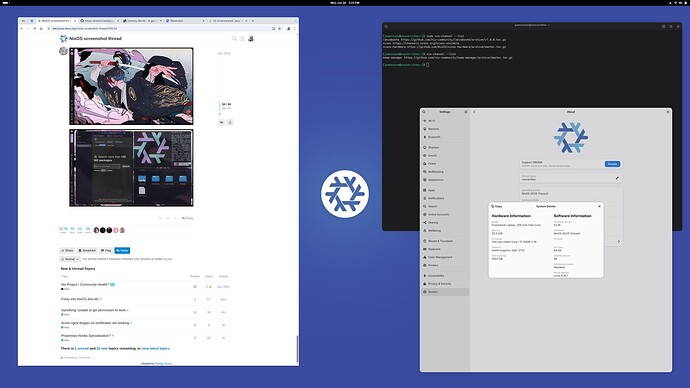
Task: Go back from the About page
Action: [474, 112]
